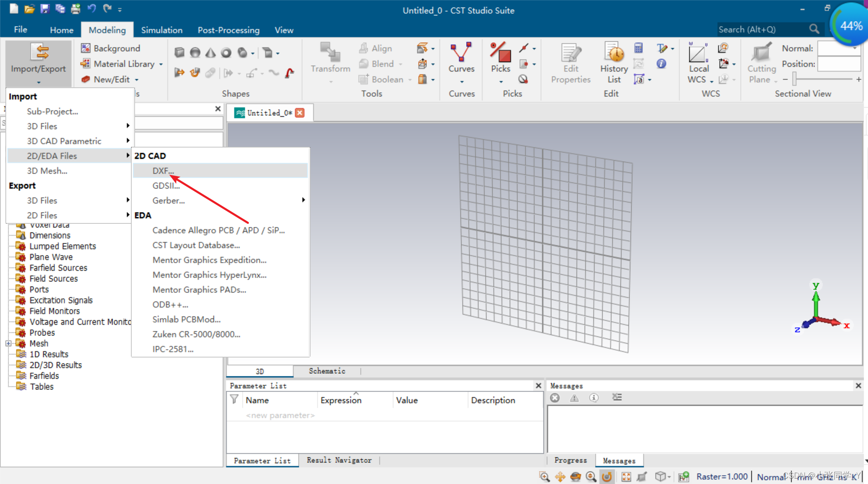Select Lumped Elements tree item
868x484 pixels.
pyautogui.click(x=63, y=246)
